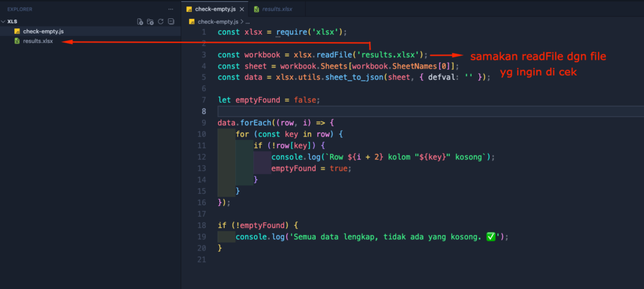
Task: Click the Excel icon beside results.xlsx in Explorer
Action: click(x=17, y=41)
